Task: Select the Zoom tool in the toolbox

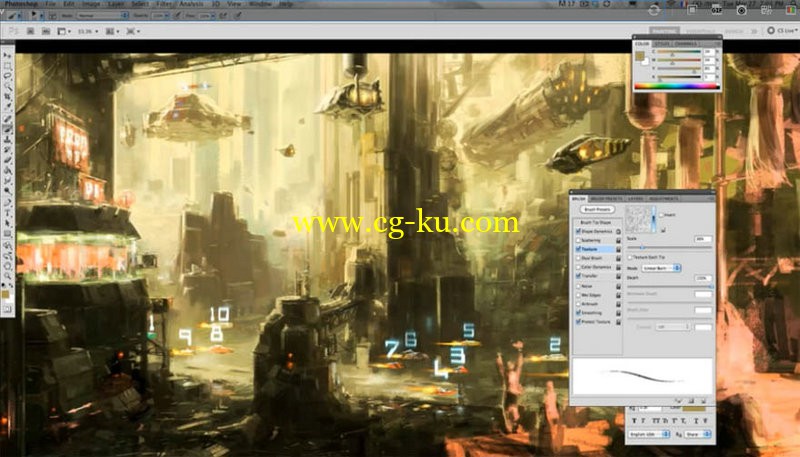Action: pos(8,276)
